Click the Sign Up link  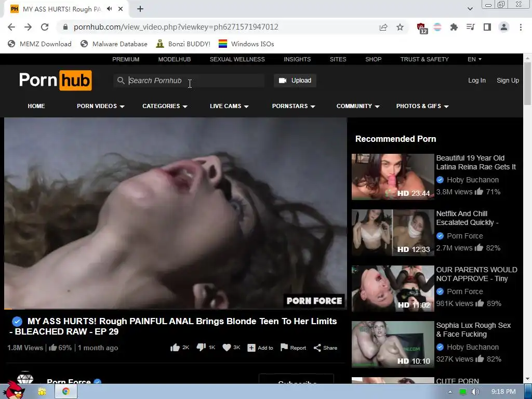[508, 81]
